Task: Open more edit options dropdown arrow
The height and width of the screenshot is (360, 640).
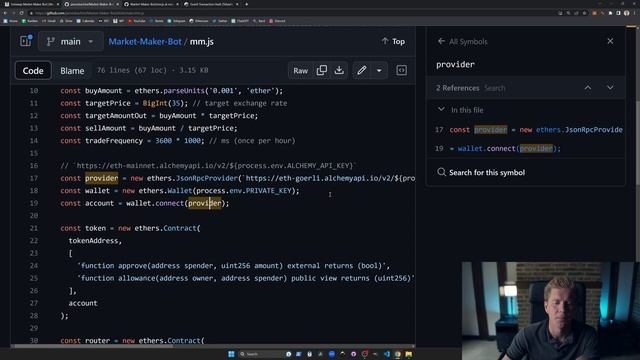Action: pyautogui.click(x=379, y=70)
